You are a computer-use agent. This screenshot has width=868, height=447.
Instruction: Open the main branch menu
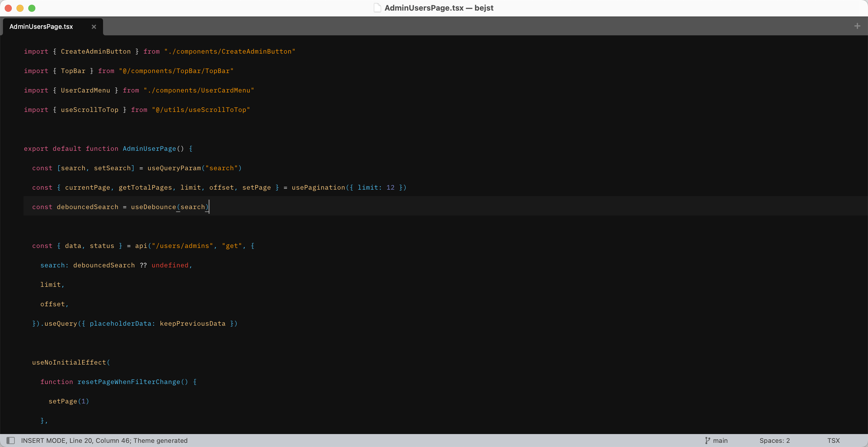(720, 440)
